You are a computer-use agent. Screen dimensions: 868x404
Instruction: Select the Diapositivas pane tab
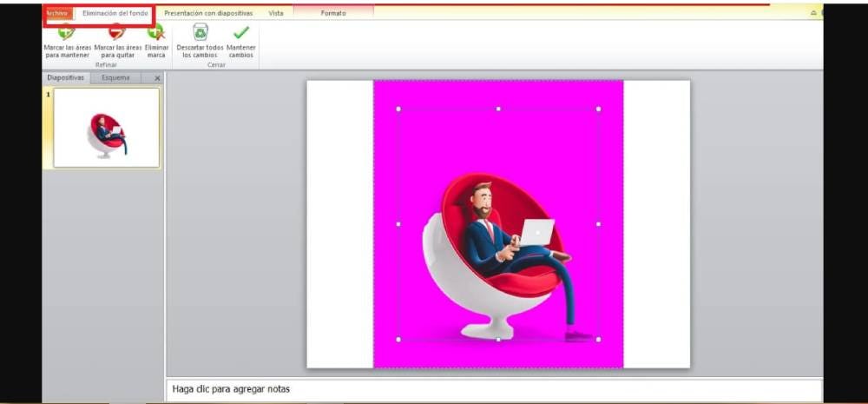pos(66,77)
